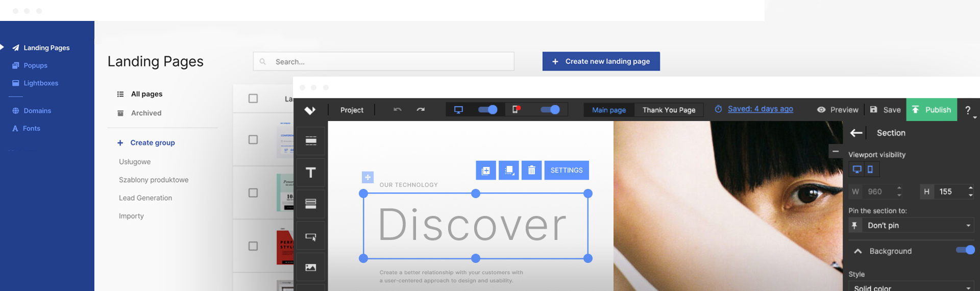The height and width of the screenshot is (291, 980).
Task: Click the Create group link
Action: (146, 142)
